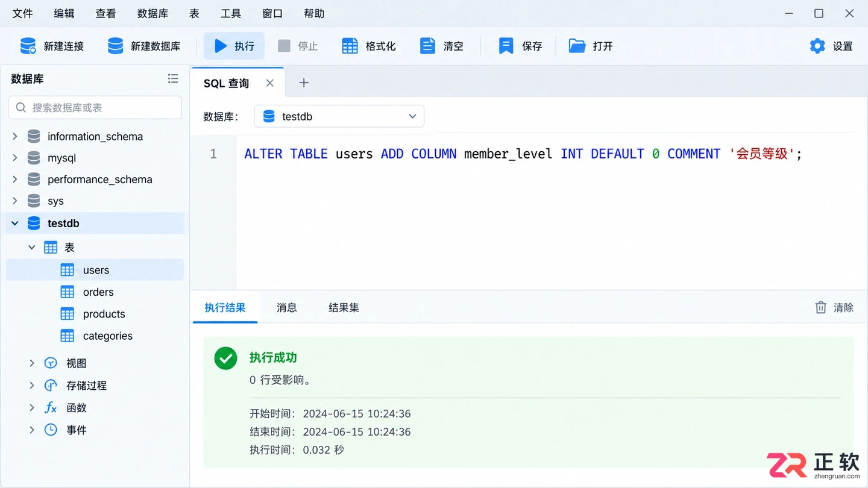Focus the 搜索数据库或表 search field
This screenshot has height=488, width=868.
95,107
